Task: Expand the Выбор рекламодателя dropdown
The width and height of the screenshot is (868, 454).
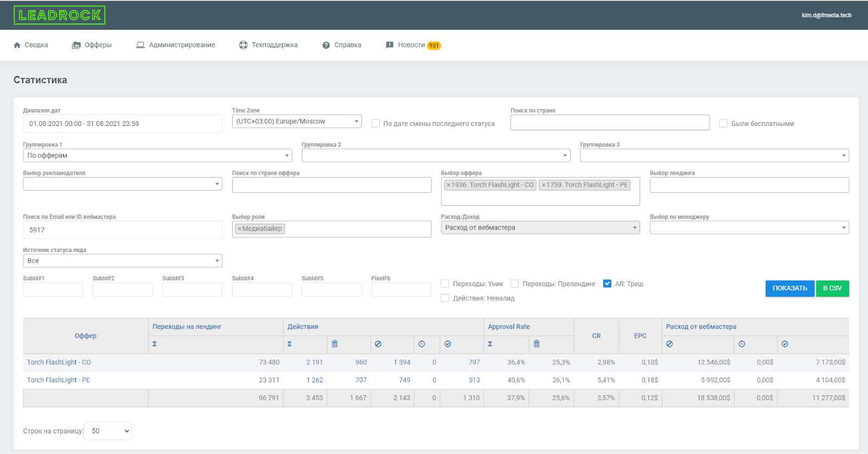Action: [123, 184]
